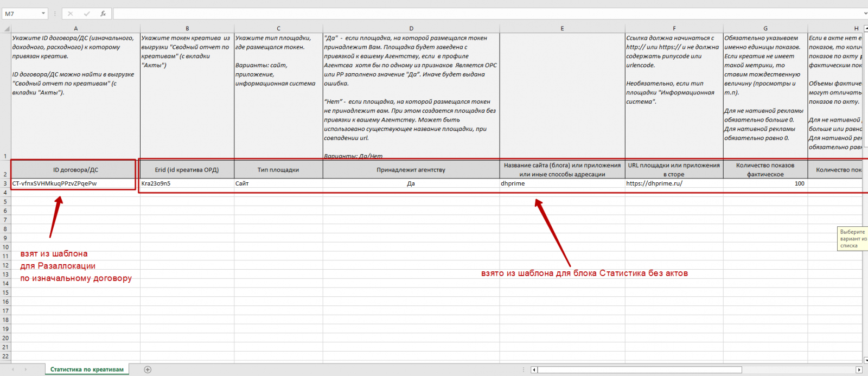Select column D header
Viewport: 868px width, 376px height.
(411, 29)
